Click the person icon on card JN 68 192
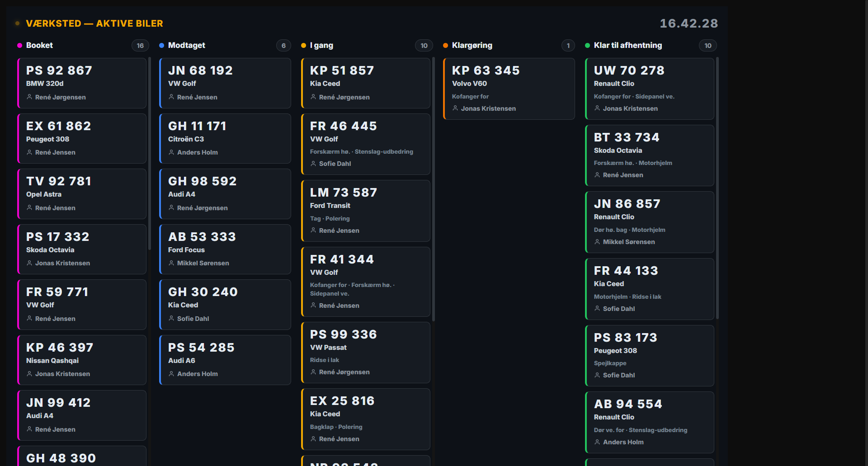The image size is (868, 466). coord(171,97)
